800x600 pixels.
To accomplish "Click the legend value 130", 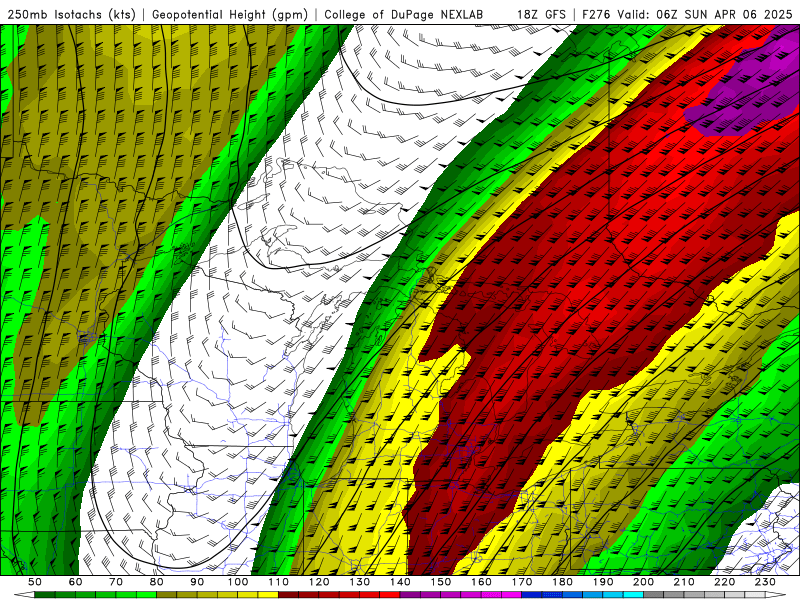I will click(360, 582).
